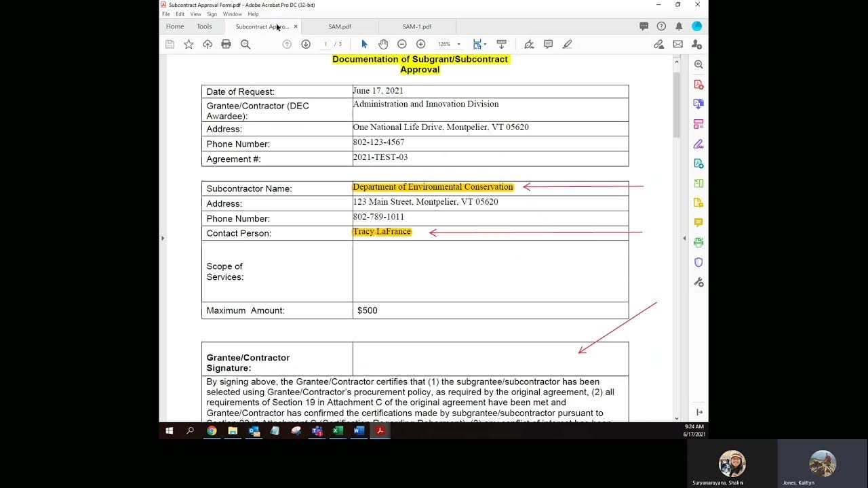Image resolution: width=868 pixels, height=488 pixels.
Task: Open the View menu
Action: tap(195, 14)
